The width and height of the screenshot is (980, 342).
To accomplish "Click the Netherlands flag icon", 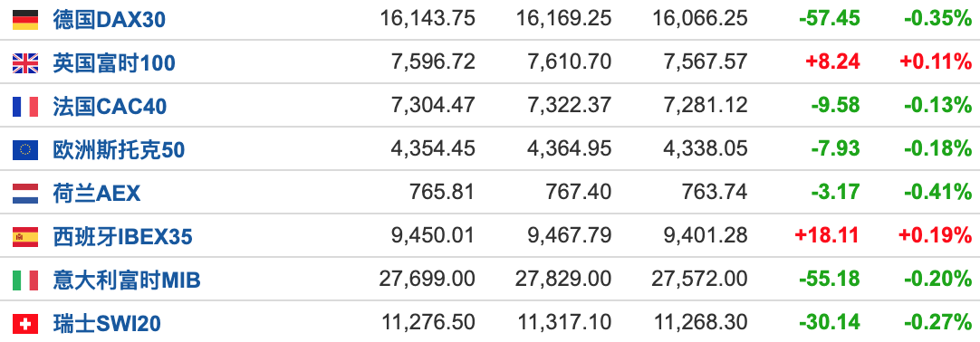I will (25, 194).
